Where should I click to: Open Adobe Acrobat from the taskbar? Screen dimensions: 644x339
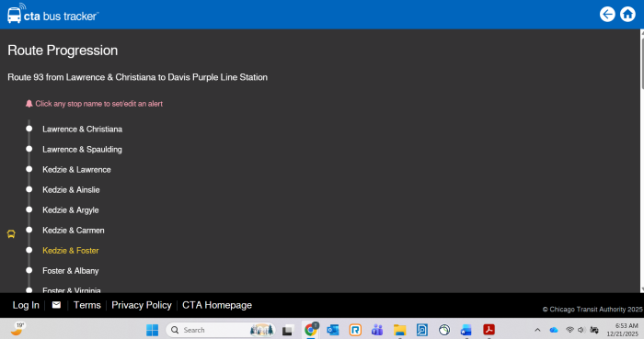489,330
